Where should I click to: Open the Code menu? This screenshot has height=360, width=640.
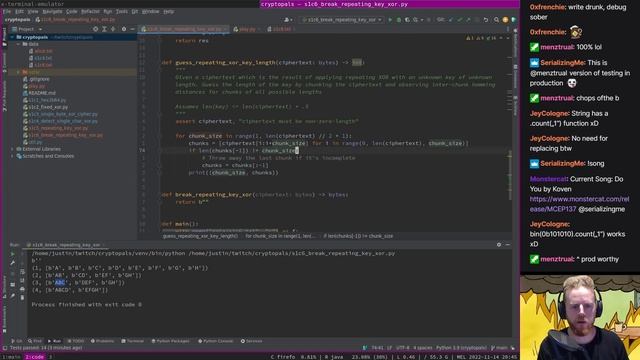click(x=71, y=11)
